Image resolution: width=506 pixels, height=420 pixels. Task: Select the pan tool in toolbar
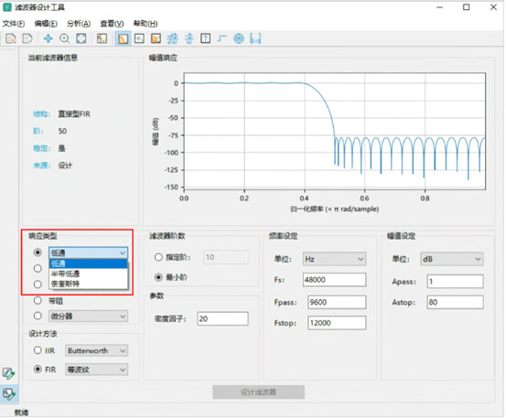pyautogui.click(x=48, y=38)
